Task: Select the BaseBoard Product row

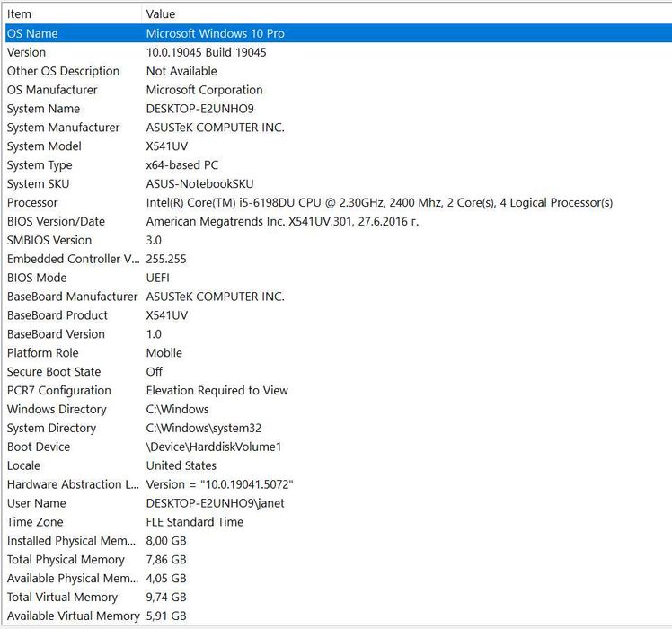Action: (x=339, y=315)
